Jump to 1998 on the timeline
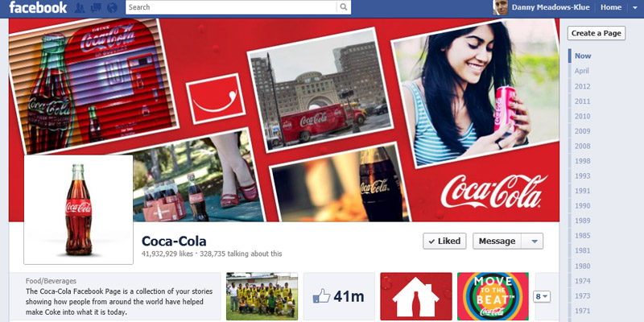The width and height of the screenshot is (644, 322). pos(582,161)
